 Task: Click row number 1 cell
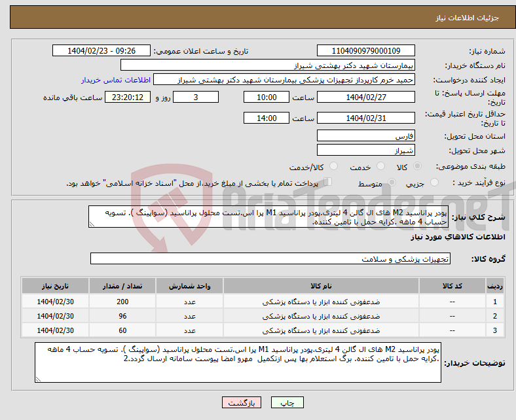[x=494, y=302]
